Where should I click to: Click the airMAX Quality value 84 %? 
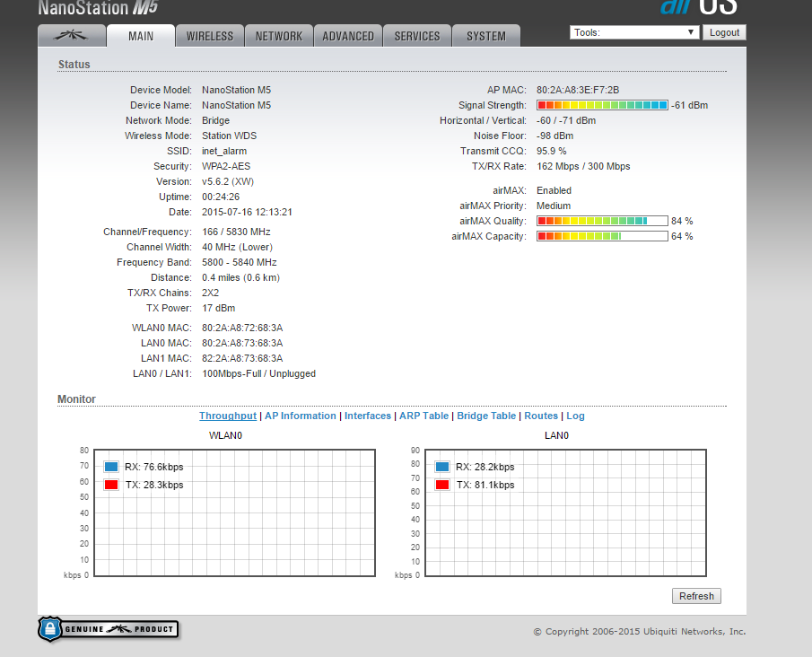[x=682, y=221]
